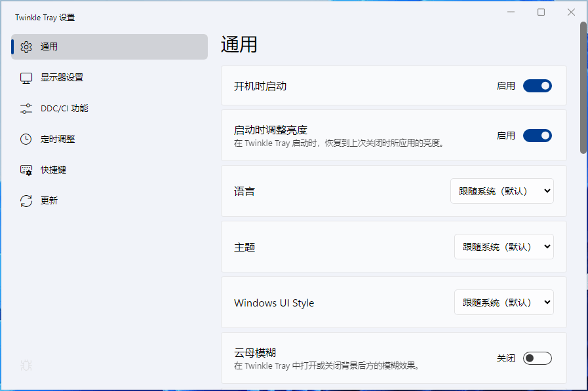Turn off 启动时调整亮度 switch
Image resolution: width=588 pixels, height=391 pixels.
coord(537,136)
